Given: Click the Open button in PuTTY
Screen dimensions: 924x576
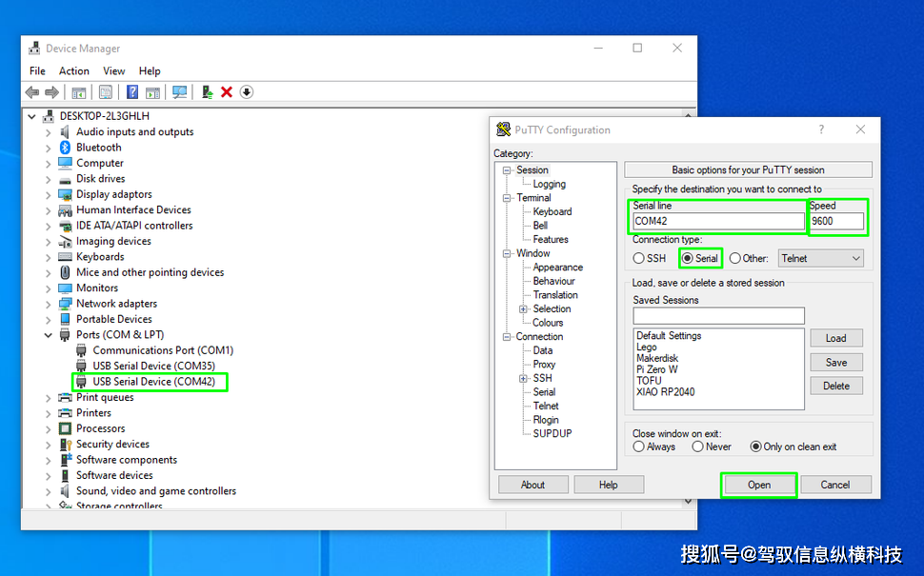Looking at the screenshot, I should [x=758, y=485].
